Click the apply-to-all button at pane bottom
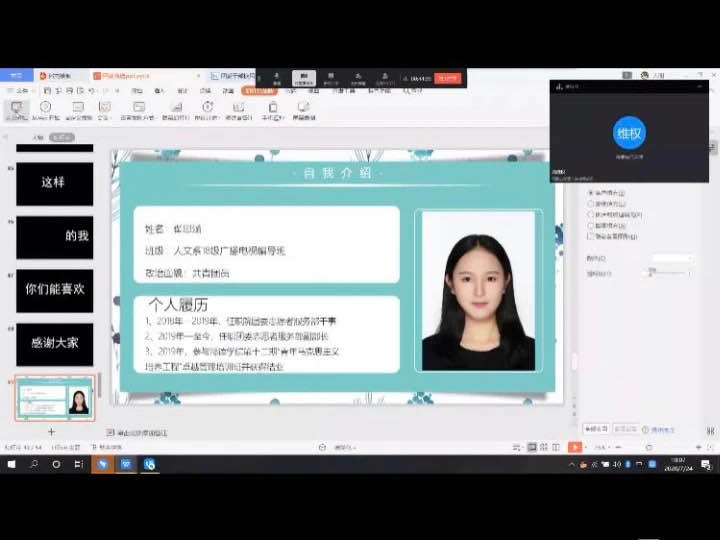Viewport: 720px width, 540px height. coord(597,429)
